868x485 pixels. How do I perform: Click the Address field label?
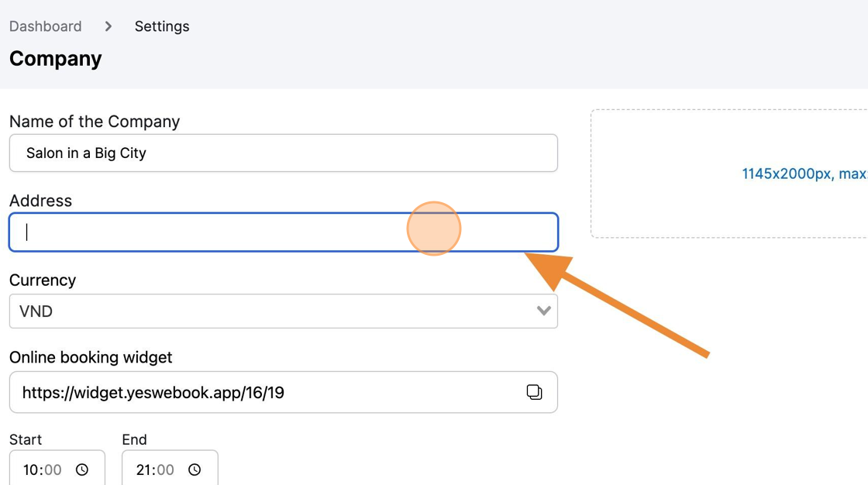(x=40, y=201)
